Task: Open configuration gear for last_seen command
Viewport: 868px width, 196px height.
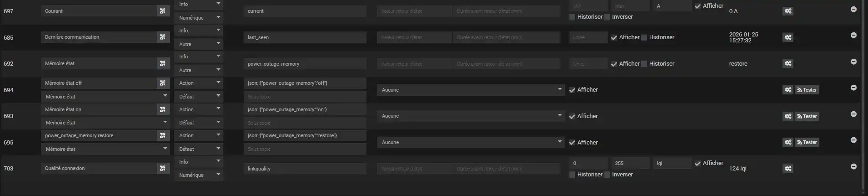Action: 788,37
